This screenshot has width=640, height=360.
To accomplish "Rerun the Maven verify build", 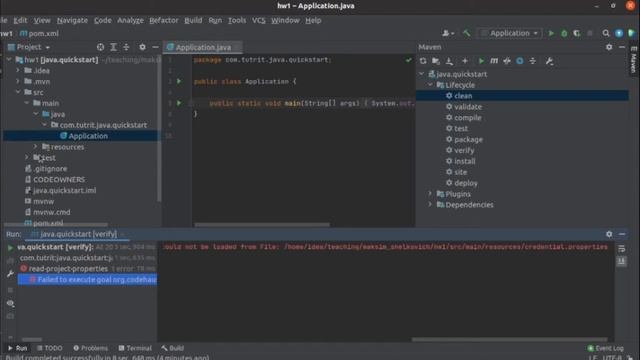I will coord(10,247).
